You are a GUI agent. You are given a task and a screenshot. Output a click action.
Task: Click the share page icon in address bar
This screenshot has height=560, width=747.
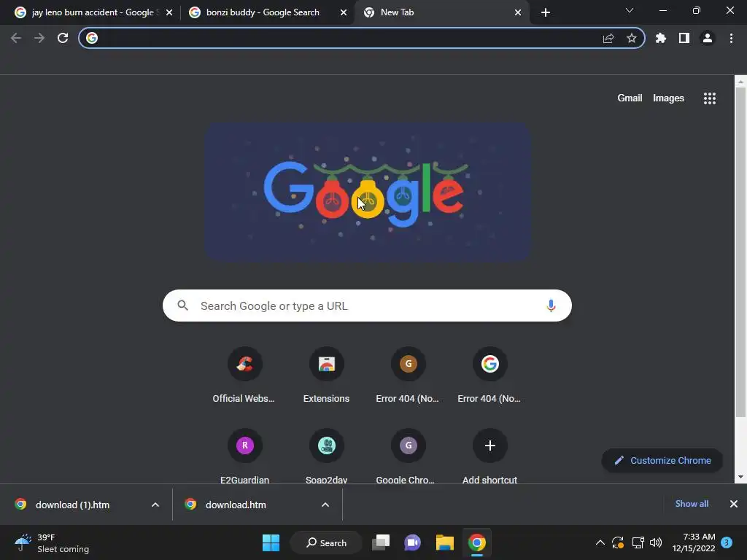[x=608, y=38]
